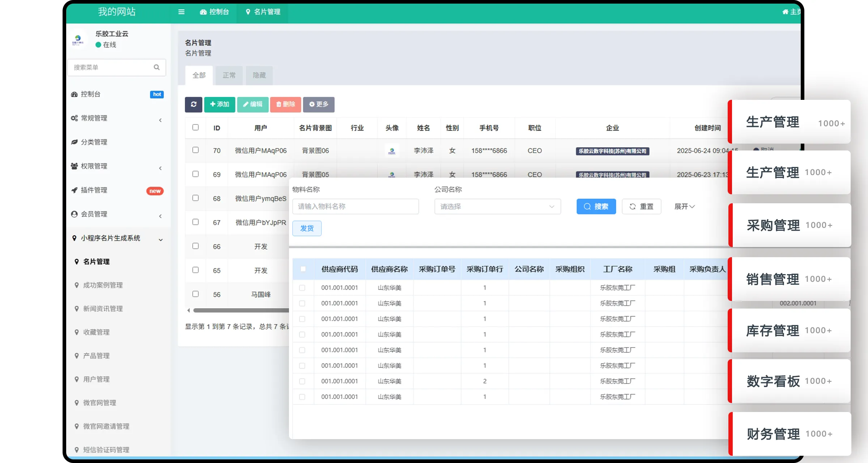
Task: Click the blue 搜索 button
Action: tap(596, 207)
